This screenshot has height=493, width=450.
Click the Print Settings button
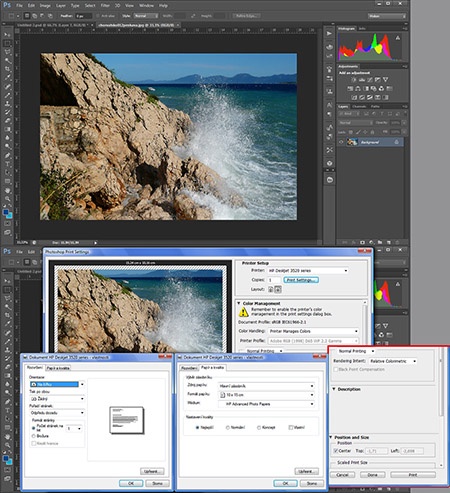301,280
